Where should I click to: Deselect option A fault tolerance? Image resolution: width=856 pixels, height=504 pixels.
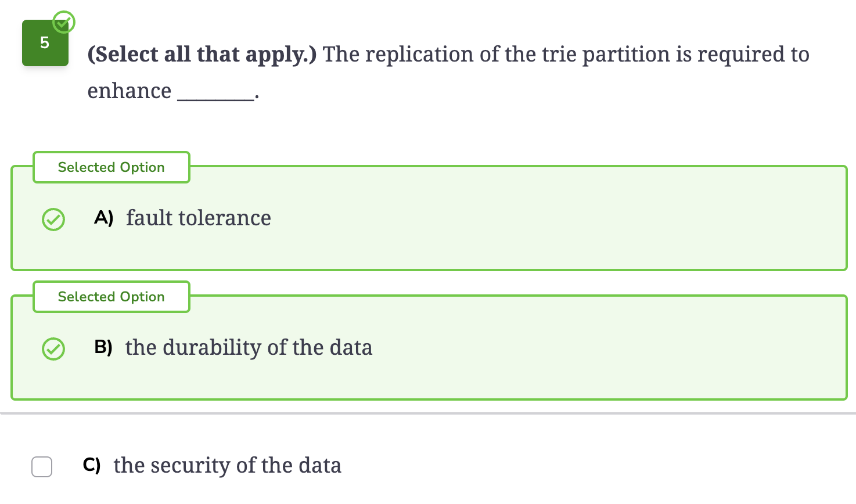[429, 218]
